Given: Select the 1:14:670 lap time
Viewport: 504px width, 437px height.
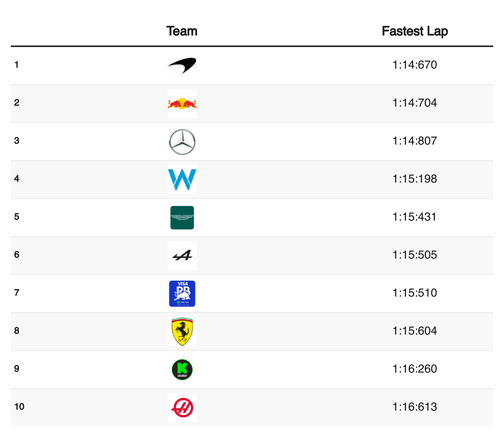Looking at the screenshot, I should click(x=415, y=65).
